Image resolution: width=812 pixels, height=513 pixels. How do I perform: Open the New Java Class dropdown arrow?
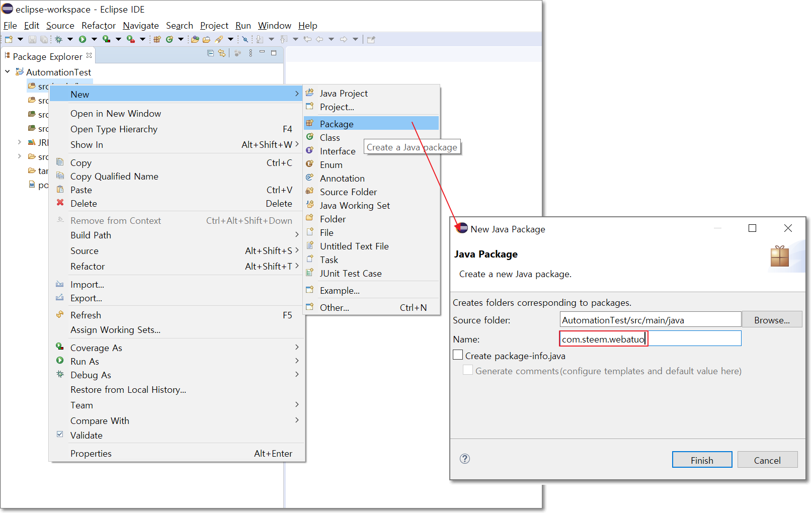(181, 39)
